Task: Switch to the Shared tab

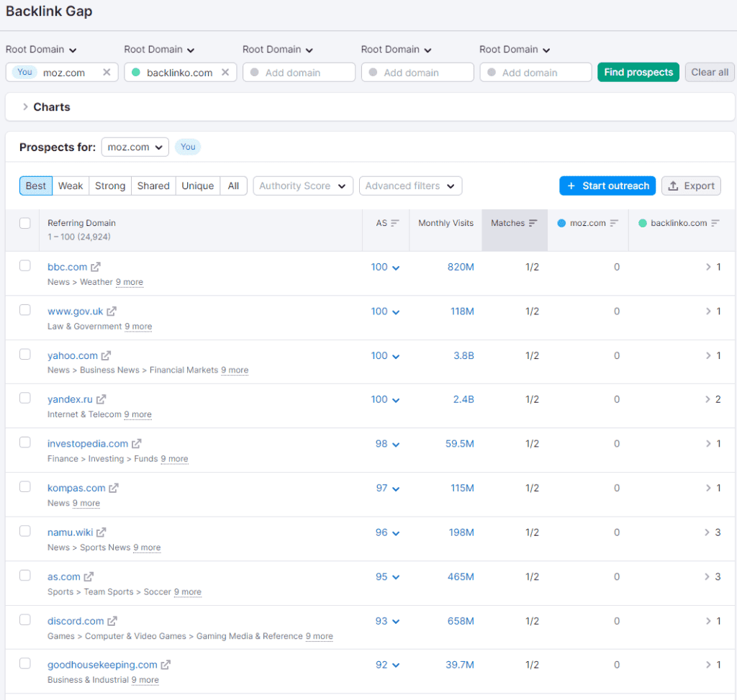Action: click(153, 186)
